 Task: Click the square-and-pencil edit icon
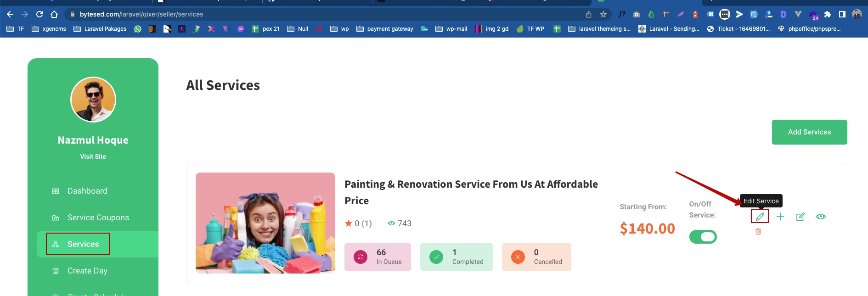click(800, 217)
